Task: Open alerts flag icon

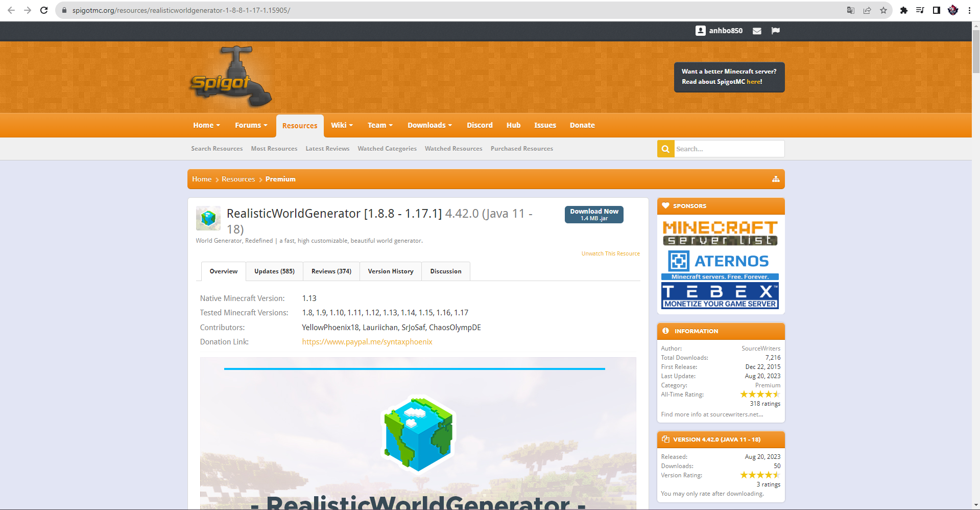Action: [776, 31]
